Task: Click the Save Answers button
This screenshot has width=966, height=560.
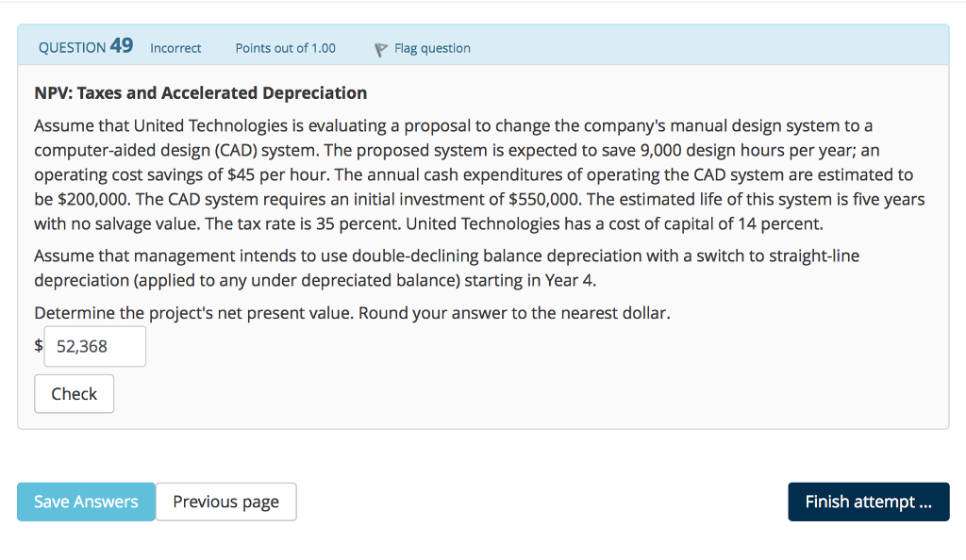Action: tap(86, 502)
